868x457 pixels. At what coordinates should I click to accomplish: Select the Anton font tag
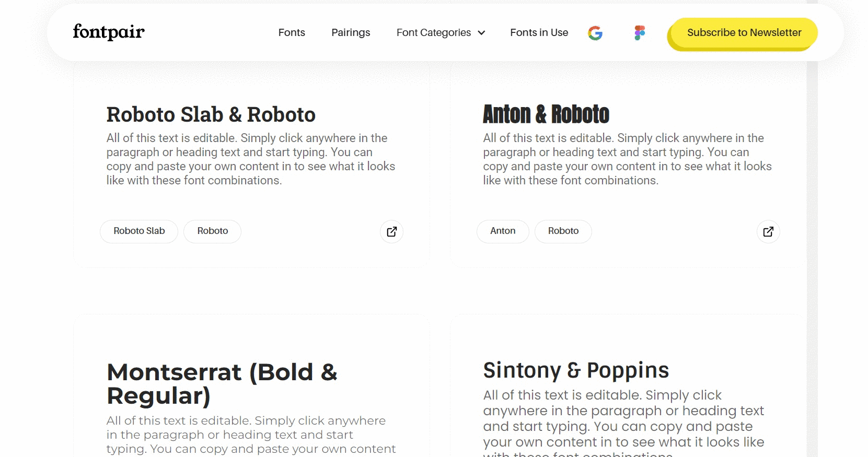[x=503, y=231]
